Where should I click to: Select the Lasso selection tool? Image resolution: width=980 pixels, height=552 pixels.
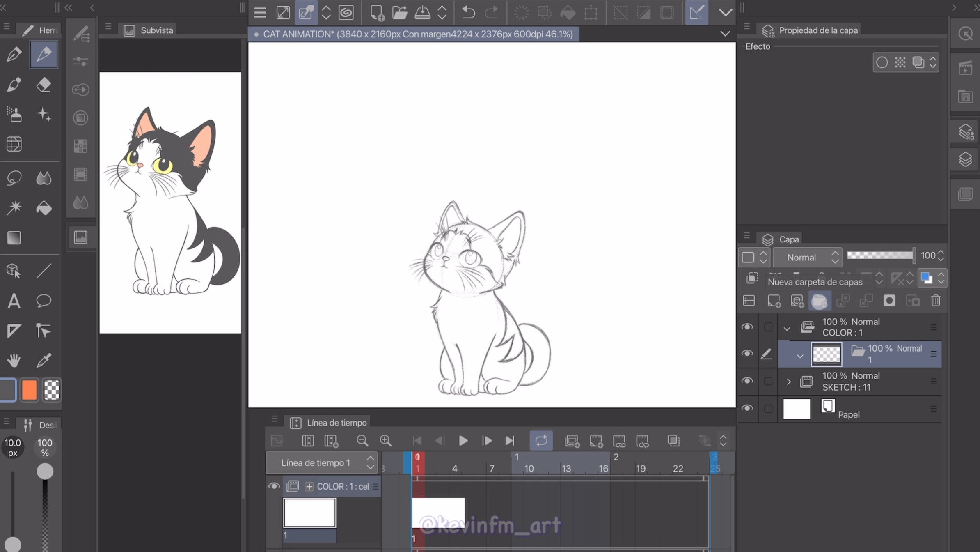tap(14, 178)
